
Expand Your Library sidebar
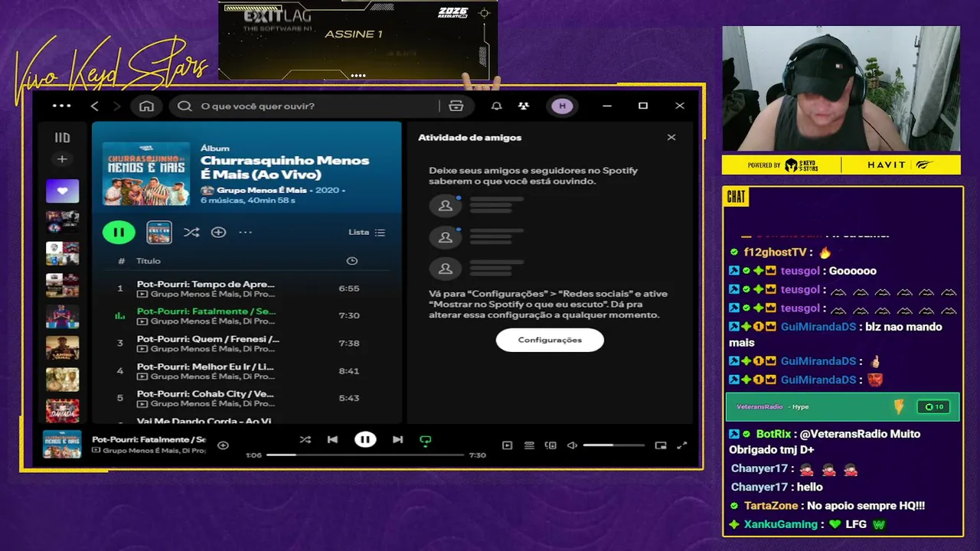pyautogui.click(x=62, y=138)
